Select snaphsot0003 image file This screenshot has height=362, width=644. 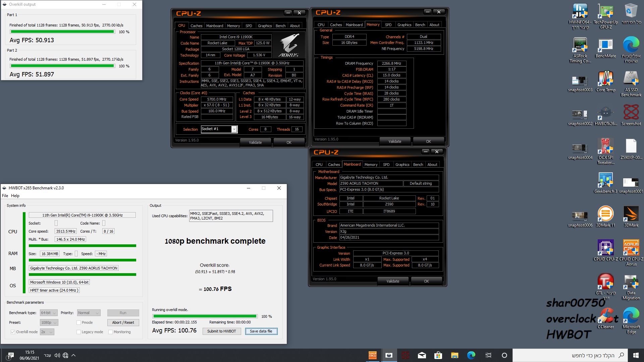click(580, 84)
